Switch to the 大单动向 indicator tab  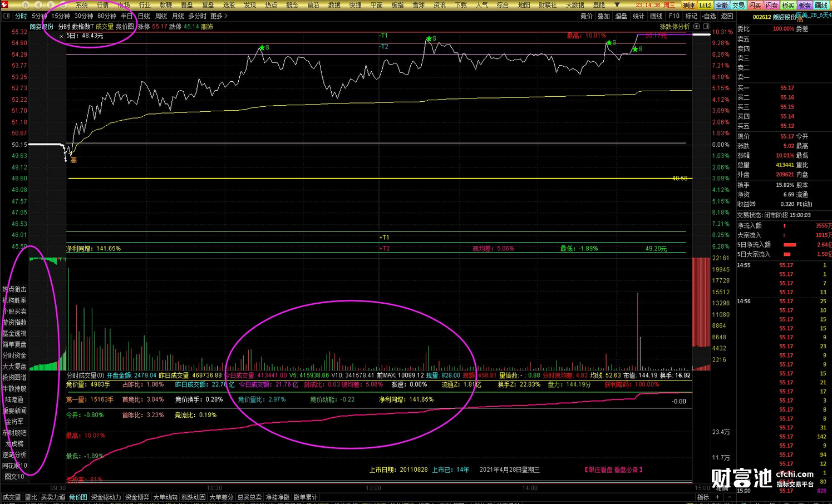tap(165, 497)
